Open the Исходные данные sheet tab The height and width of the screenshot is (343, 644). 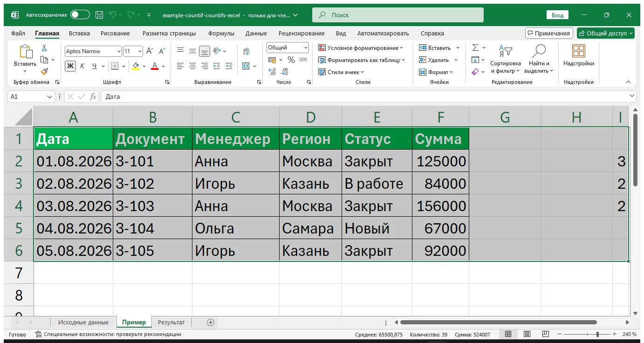pos(83,322)
